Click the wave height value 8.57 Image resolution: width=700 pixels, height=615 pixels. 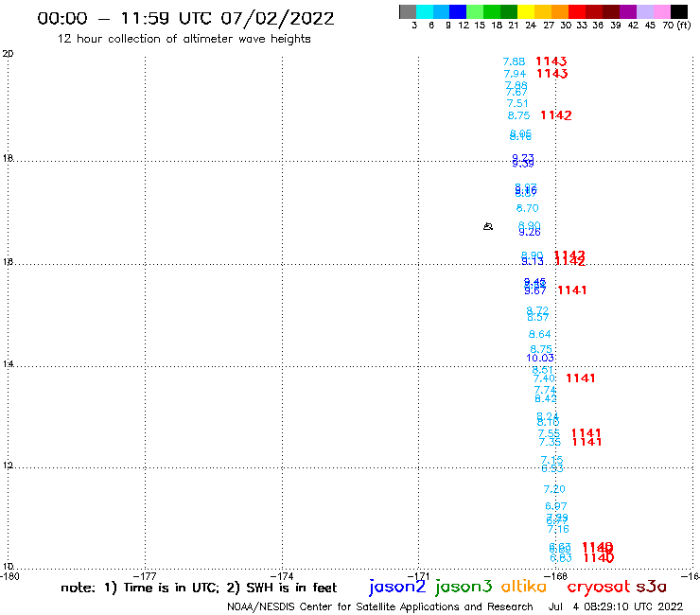538,318
